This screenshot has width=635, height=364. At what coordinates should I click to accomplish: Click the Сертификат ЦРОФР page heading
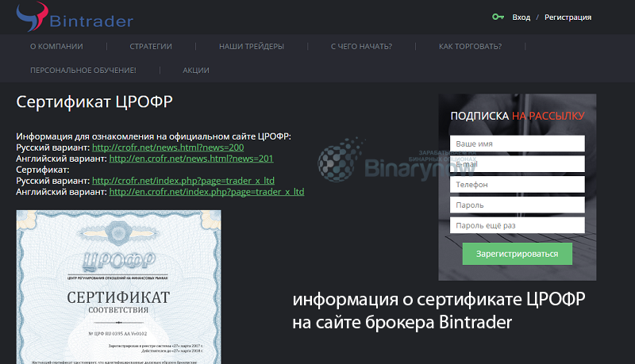coord(94,102)
